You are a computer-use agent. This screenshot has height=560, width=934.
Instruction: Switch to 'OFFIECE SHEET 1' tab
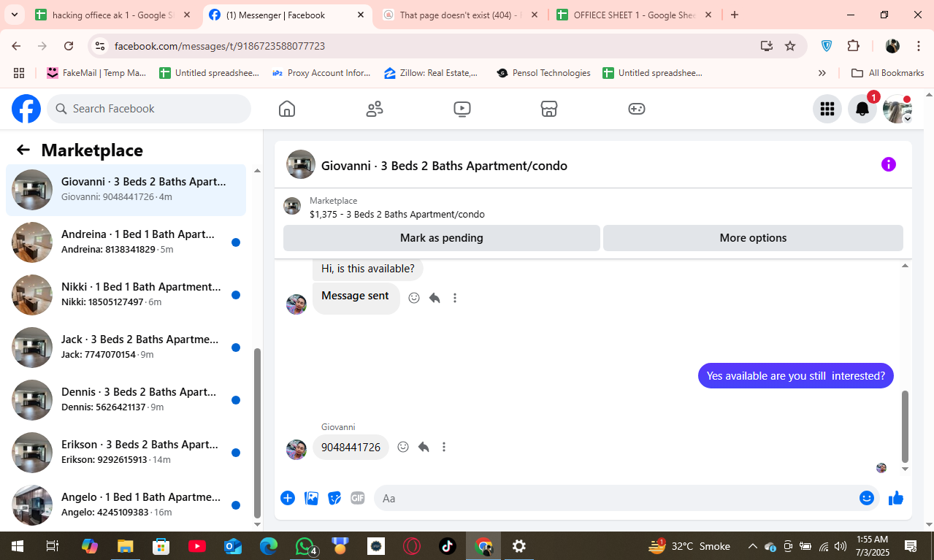tap(634, 15)
